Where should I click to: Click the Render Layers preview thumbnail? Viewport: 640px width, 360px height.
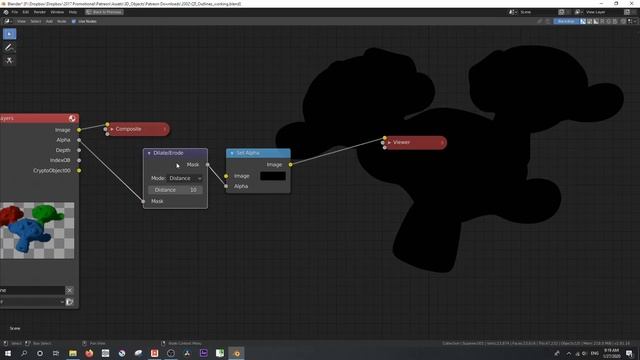pos(37,230)
